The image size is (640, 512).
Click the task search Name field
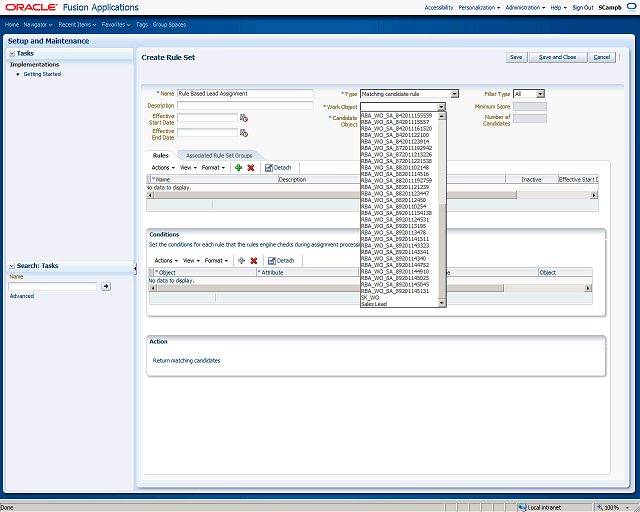coord(53,286)
